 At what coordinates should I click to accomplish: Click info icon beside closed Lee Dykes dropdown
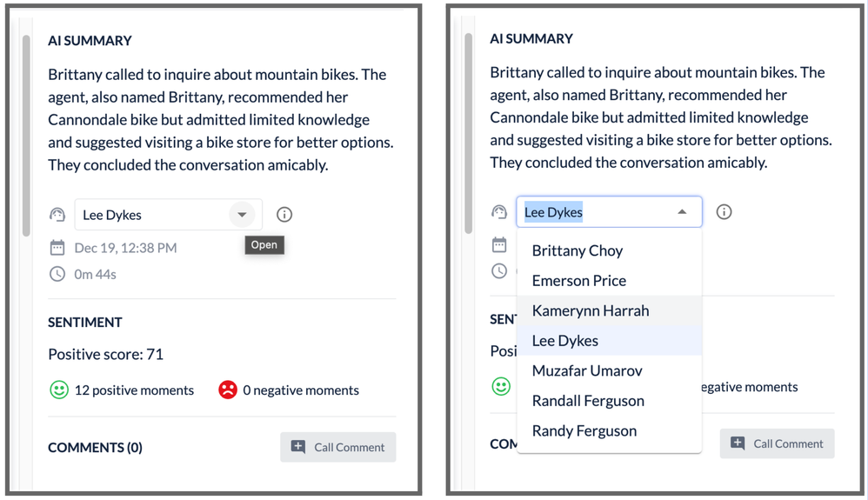(x=284, y=215)
